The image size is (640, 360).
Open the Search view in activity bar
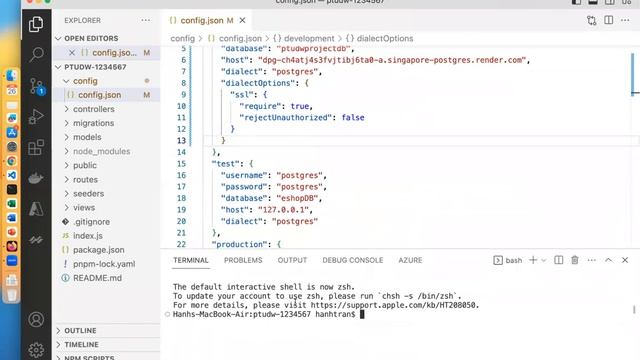[36, 54]
